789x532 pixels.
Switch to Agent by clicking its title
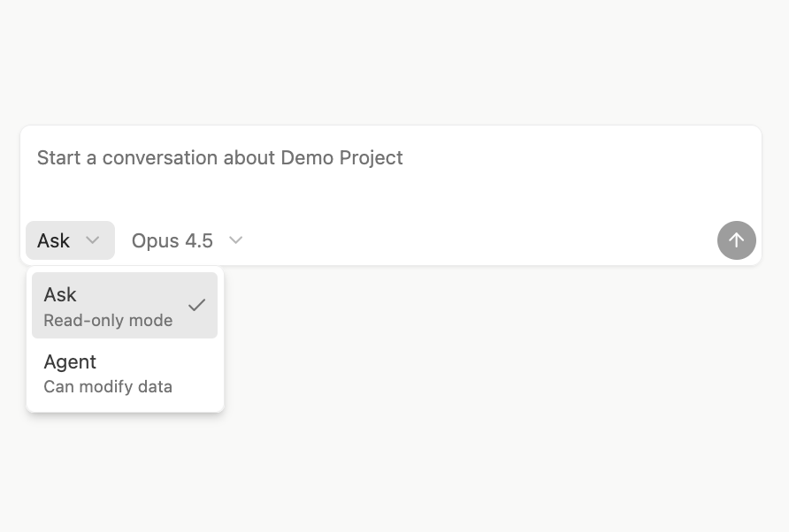coord(70,362)
